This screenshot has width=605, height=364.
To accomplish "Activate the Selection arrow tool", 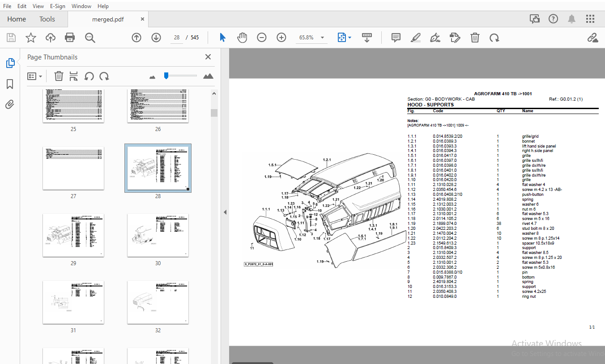I will (x=222, y=38).
